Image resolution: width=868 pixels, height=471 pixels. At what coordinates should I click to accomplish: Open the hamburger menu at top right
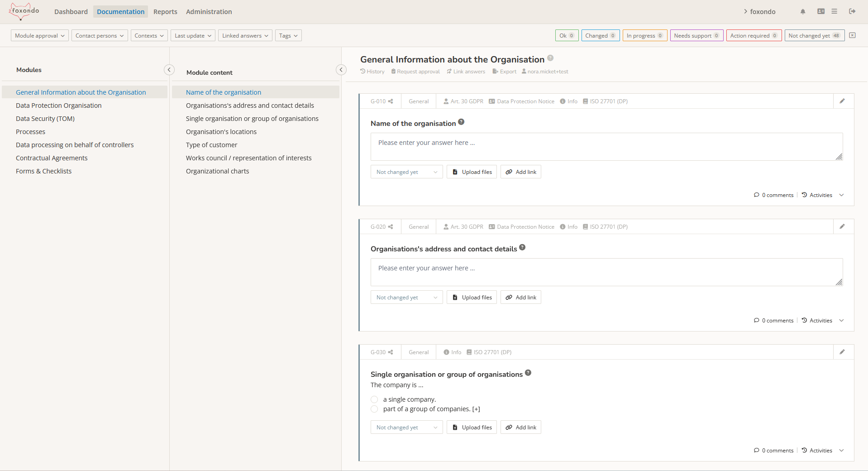(834, 11)
